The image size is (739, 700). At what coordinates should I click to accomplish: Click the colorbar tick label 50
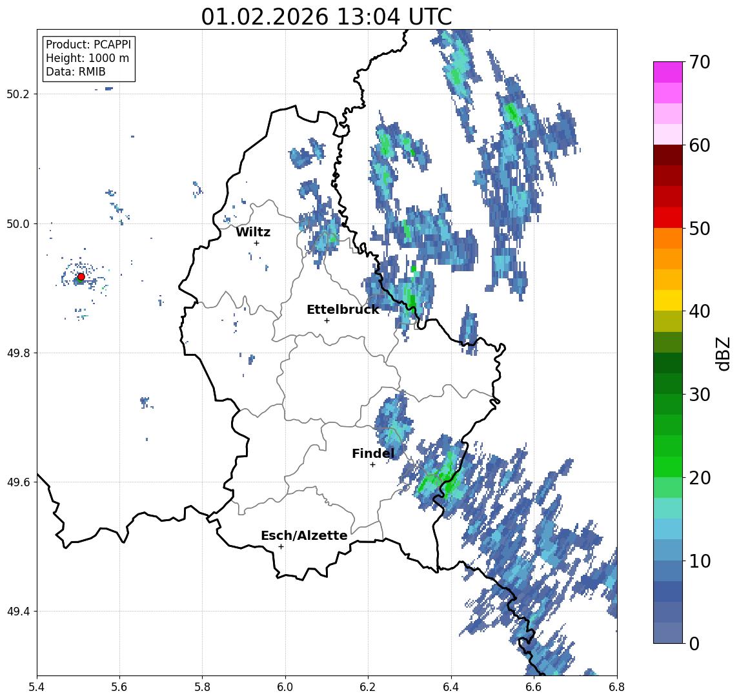(700, 229)
